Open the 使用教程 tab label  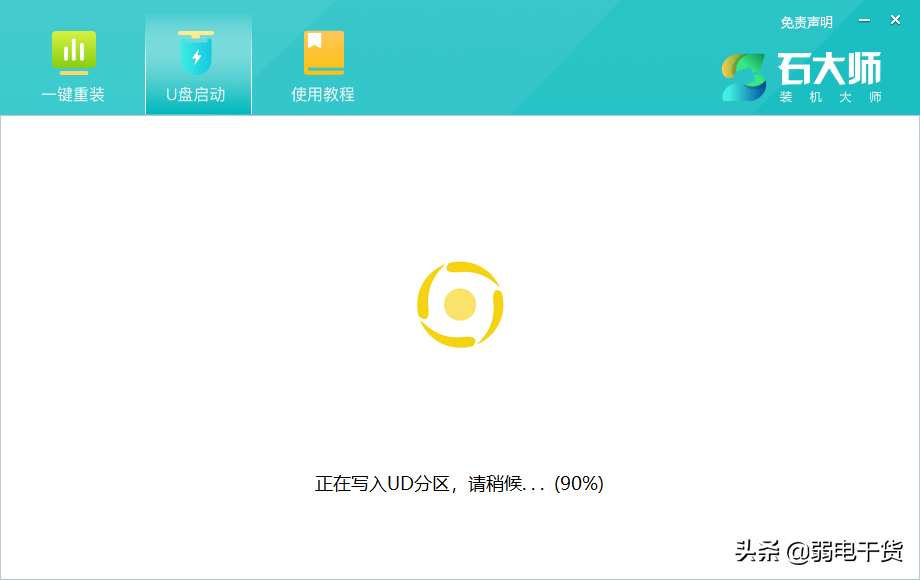click(x=323, y=95)
